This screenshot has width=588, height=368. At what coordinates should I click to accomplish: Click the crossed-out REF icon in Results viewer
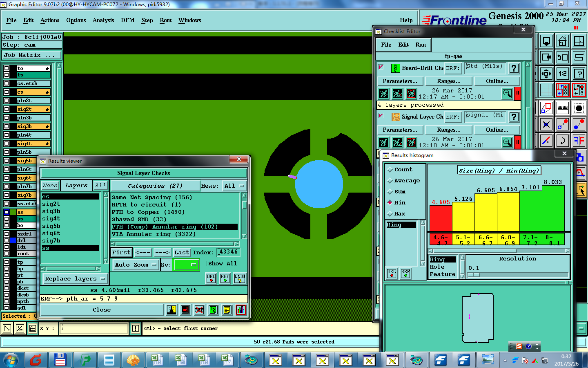click(199, 310)
